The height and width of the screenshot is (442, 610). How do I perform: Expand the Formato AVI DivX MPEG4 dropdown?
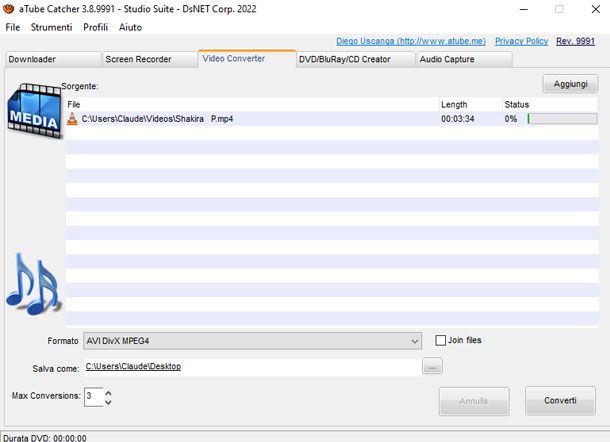[x=252, y=341]
